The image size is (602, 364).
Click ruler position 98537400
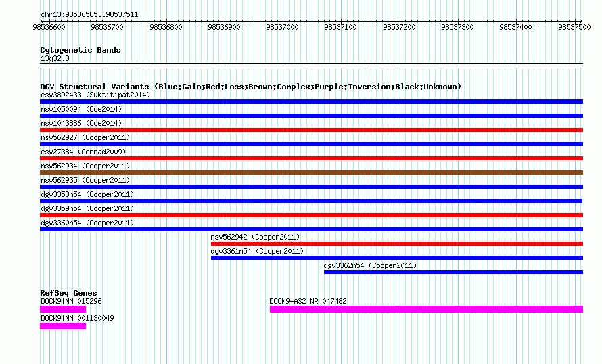pyautogui.click(x=515, y=27)
